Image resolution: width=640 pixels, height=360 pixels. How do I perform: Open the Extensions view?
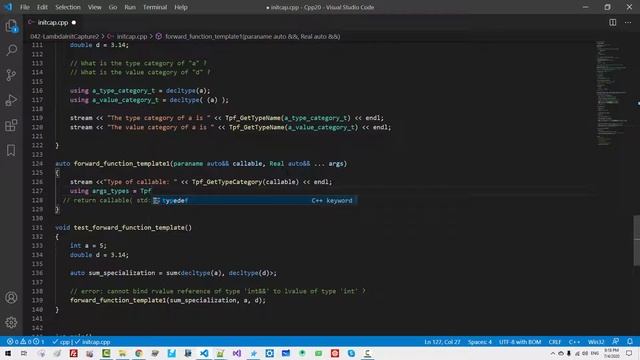click(x=11, y=125)
